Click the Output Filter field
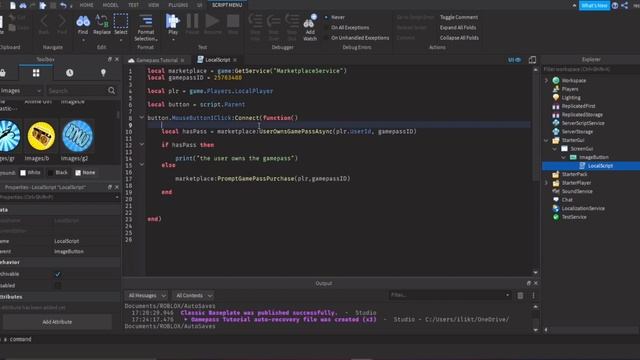640x360 pixels. point(449,295)
